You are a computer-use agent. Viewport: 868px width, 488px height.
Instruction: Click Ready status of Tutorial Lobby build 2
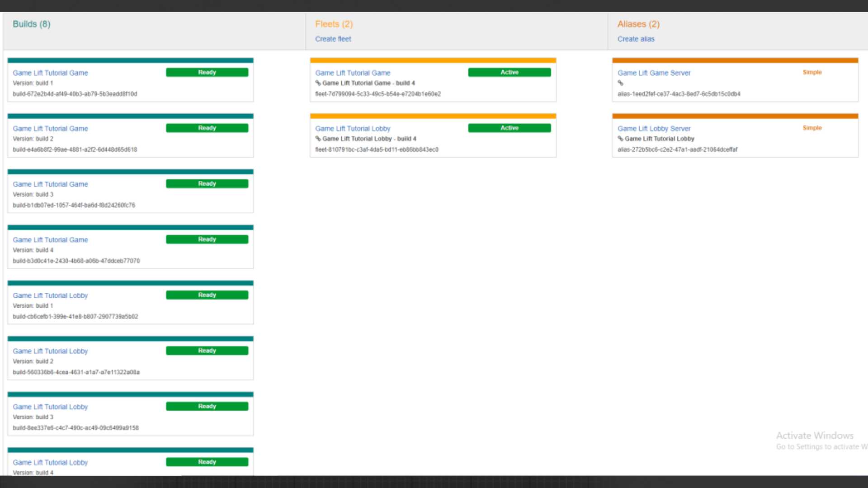pos(207,351)
